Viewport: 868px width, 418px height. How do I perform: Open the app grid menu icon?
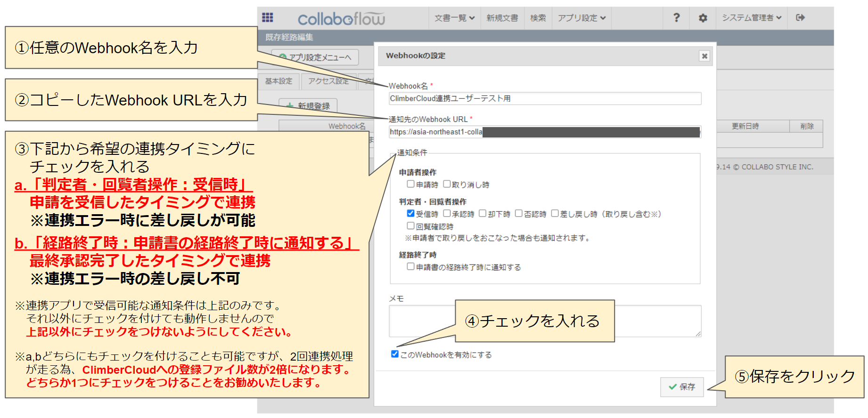point(268,17)
